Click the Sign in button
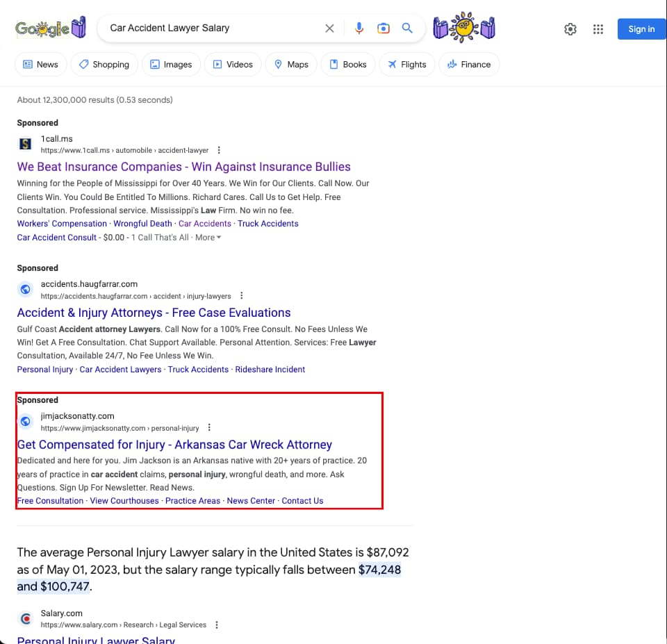Image resolution: width=667 pixels, height=644 pixels. coord(641,29)
